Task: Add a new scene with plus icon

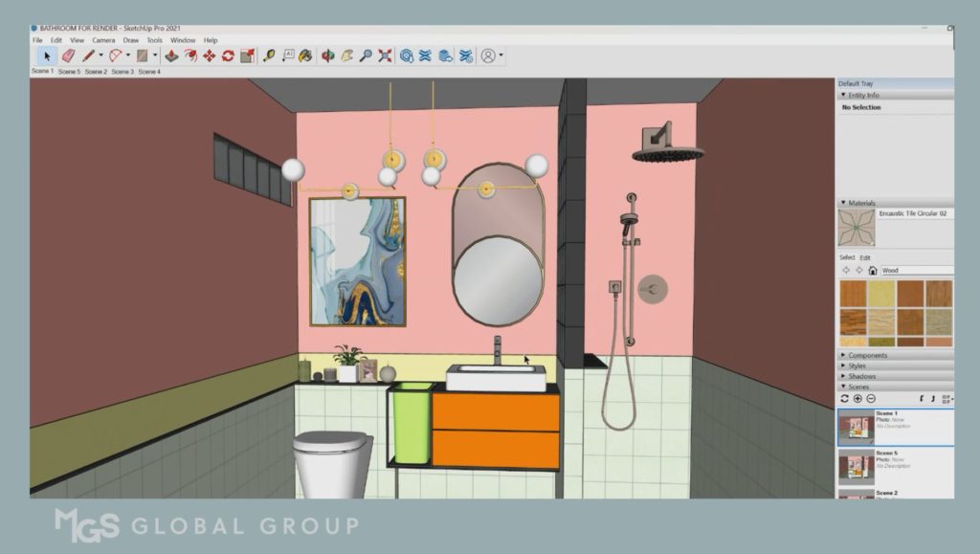Action: tap(857, 398)
